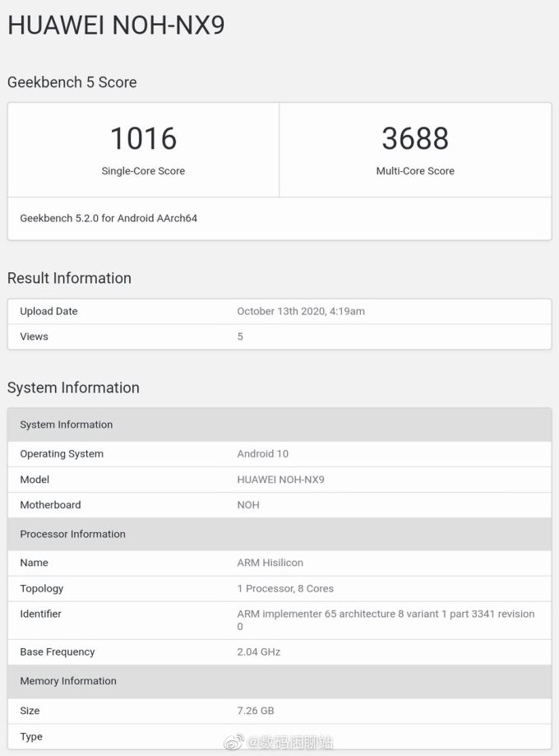Click the HUAWEI NOH-NX9 page title
Image resolution: width=559 pixels, height=756 pixels.
point(116,25)
